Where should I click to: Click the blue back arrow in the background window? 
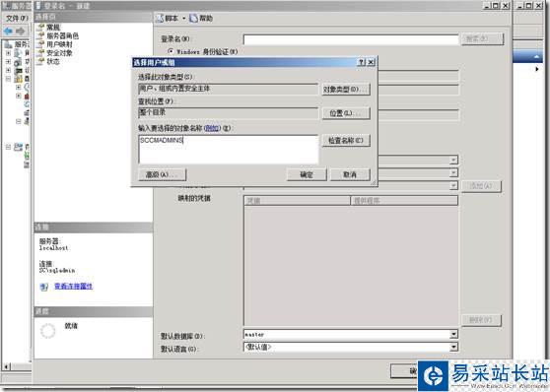(8, 31)
